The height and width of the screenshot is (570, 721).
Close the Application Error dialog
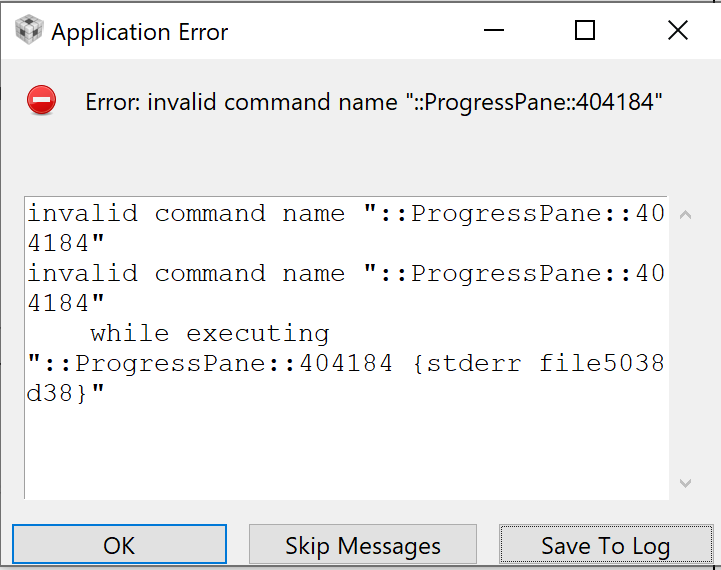(677, 31)
